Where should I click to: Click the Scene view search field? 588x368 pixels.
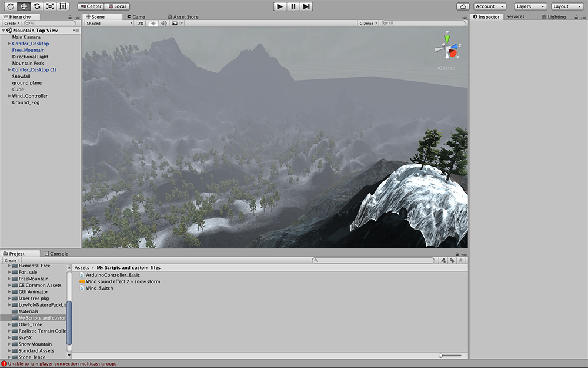tap(423, 24)
